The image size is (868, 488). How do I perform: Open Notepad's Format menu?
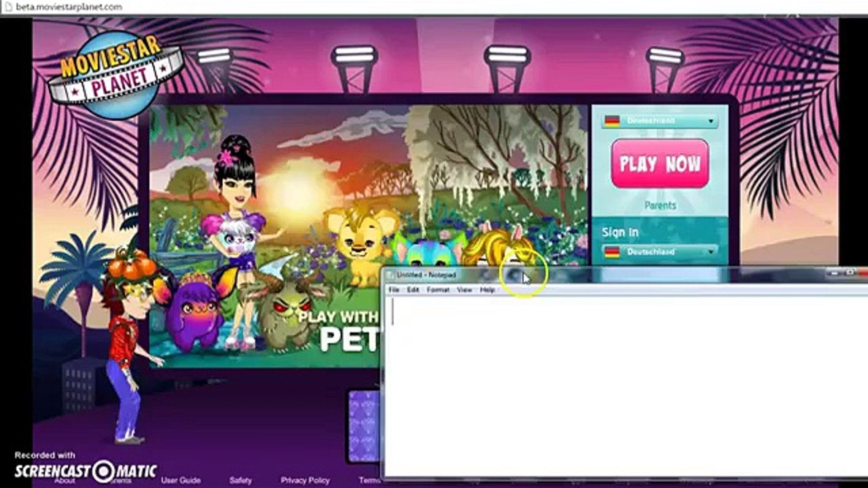tap(438, 290)
